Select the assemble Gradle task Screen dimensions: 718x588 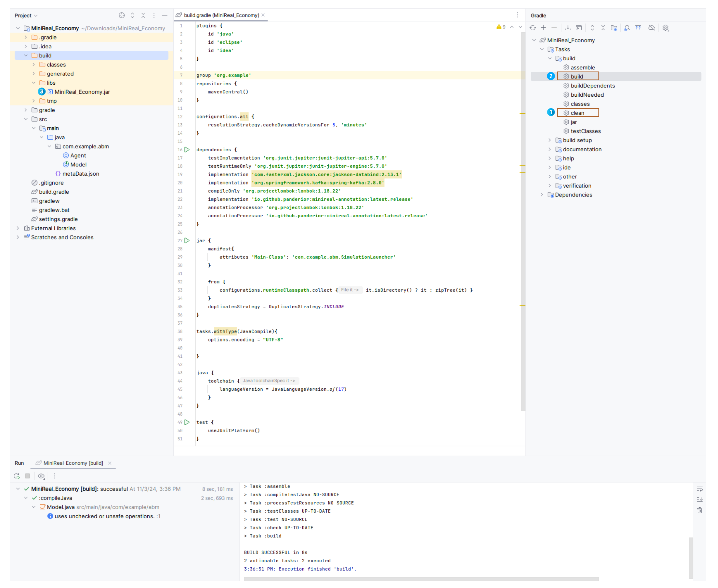[x=580, y=67]
